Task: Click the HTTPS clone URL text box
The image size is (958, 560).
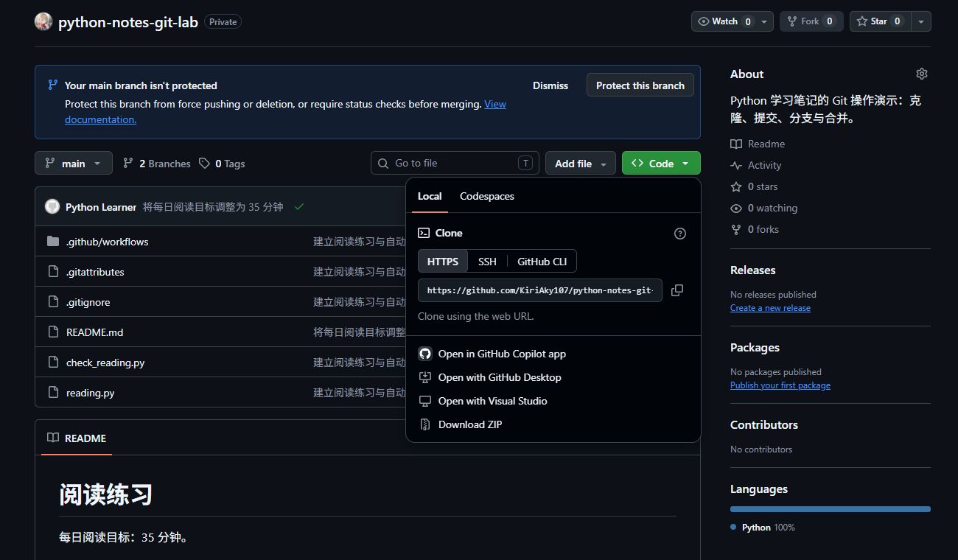Action: pos(540,290)
